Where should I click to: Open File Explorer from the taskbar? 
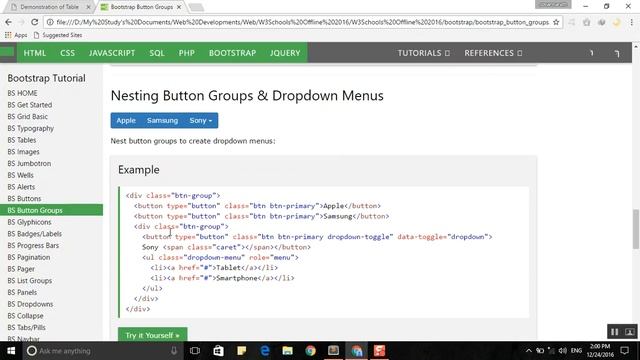(287, 351)
